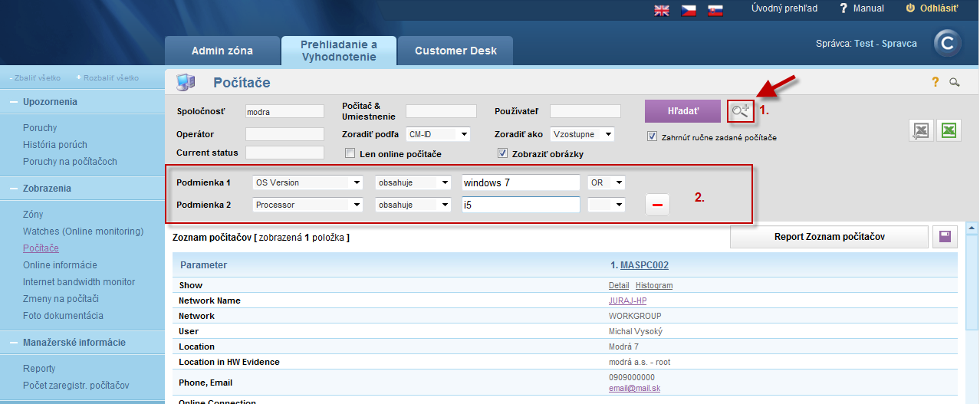Click the purple save floppy icon

tap(945, 237)
